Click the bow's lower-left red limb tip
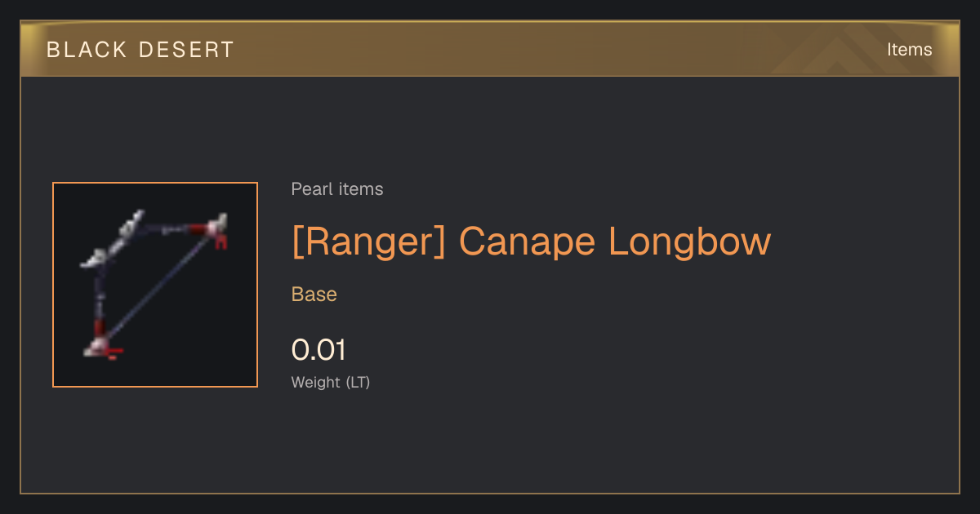The height and width of the screenshot is (514, 980). [x=100, y=343]
